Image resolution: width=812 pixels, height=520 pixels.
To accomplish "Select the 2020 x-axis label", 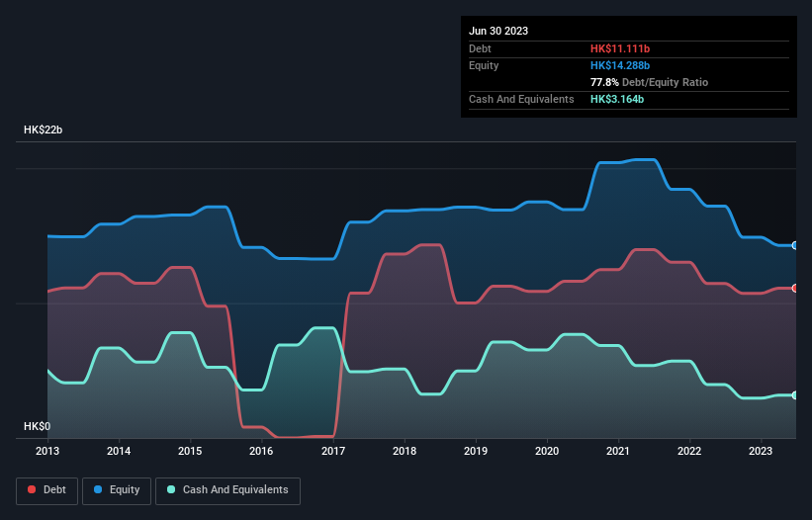I will point(547,451).
